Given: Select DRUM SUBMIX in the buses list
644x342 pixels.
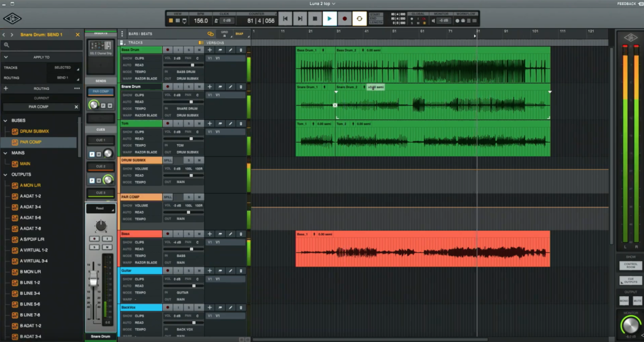Looking at the screenshot, I should pos(35,131).
